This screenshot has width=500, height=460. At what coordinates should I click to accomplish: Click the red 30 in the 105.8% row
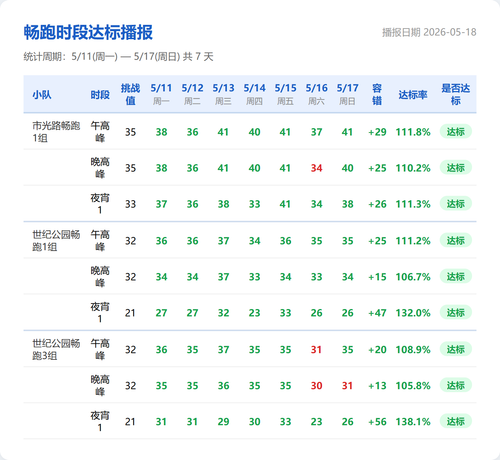[x=316, y=386]
